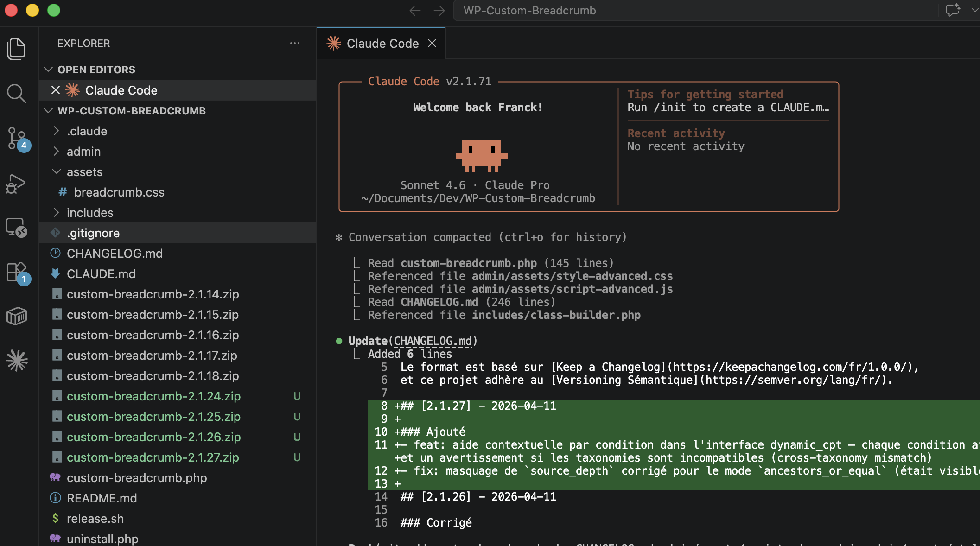
Task: Click the Explorer files icon at the top
Action: click(x=16, y=49)
